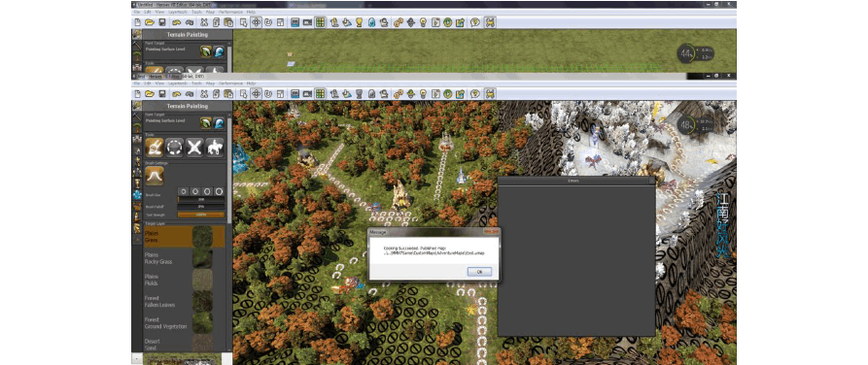868x365 pixels.
Task: Open Help menu in front editor window
Action: 252,83
